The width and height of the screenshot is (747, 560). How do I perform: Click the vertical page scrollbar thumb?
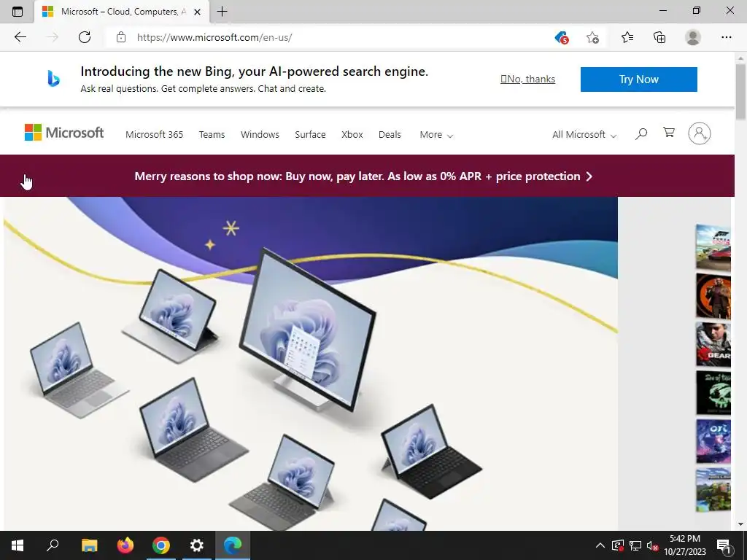tap(740, 91)
